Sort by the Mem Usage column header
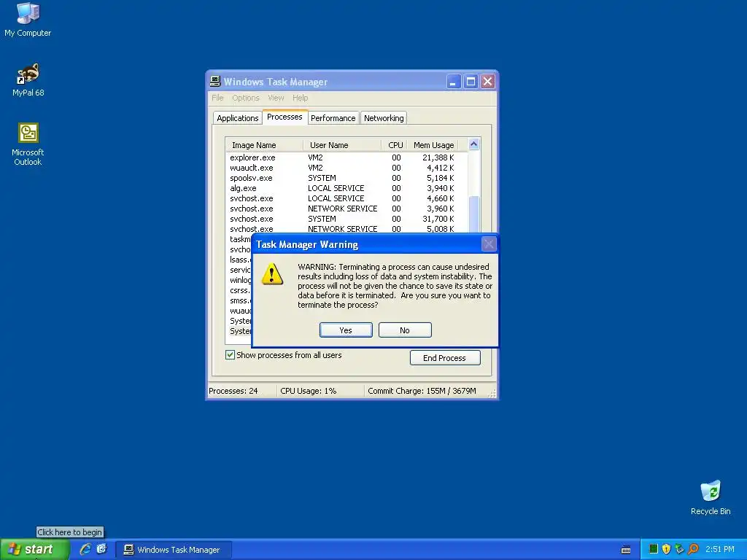The image size is (747, 560). coord(433,145)
